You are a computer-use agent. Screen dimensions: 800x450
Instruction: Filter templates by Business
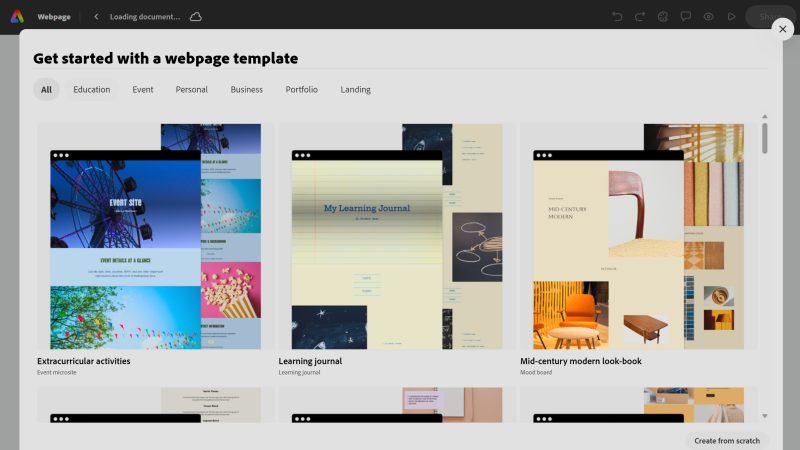point(246,89)
